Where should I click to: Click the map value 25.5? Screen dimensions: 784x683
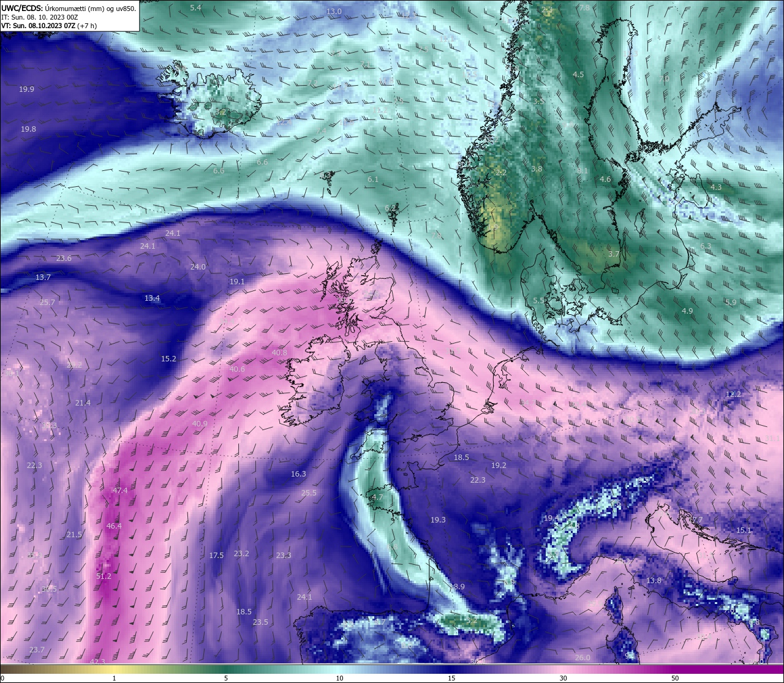309,492
